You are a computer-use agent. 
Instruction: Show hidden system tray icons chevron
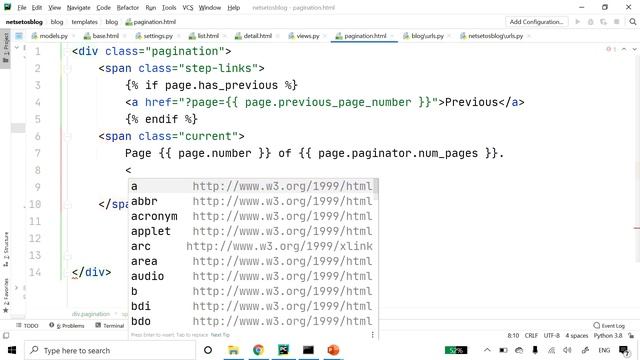tap(487, 350)
